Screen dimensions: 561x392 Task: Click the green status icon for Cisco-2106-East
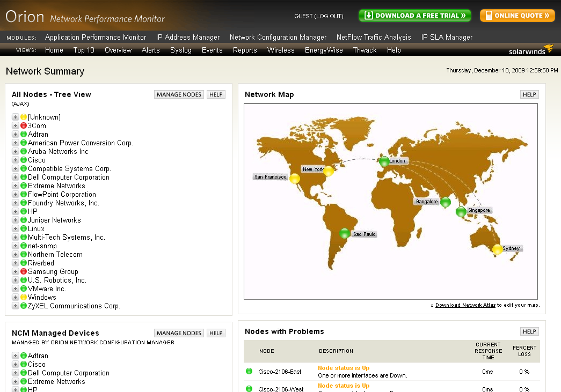(250, 371)
